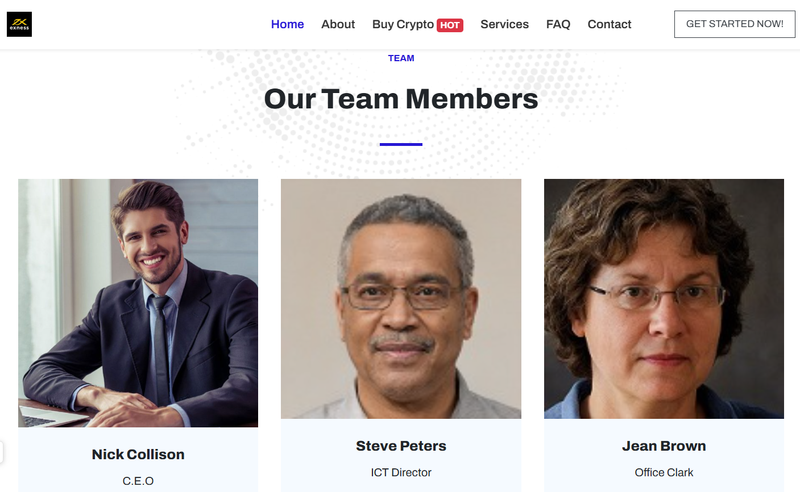Select Steve Peters' profile photo
The width and height of the screenshot is (800, 492).
pos(401,299)
